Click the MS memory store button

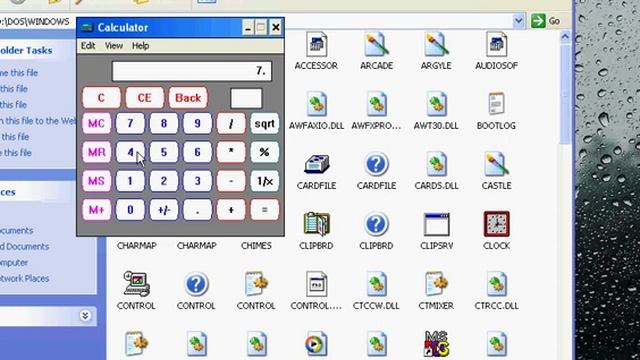click(96, 181)
